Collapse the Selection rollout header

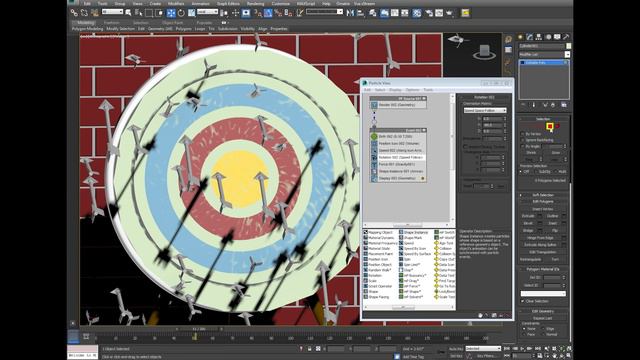click(543, 119)
